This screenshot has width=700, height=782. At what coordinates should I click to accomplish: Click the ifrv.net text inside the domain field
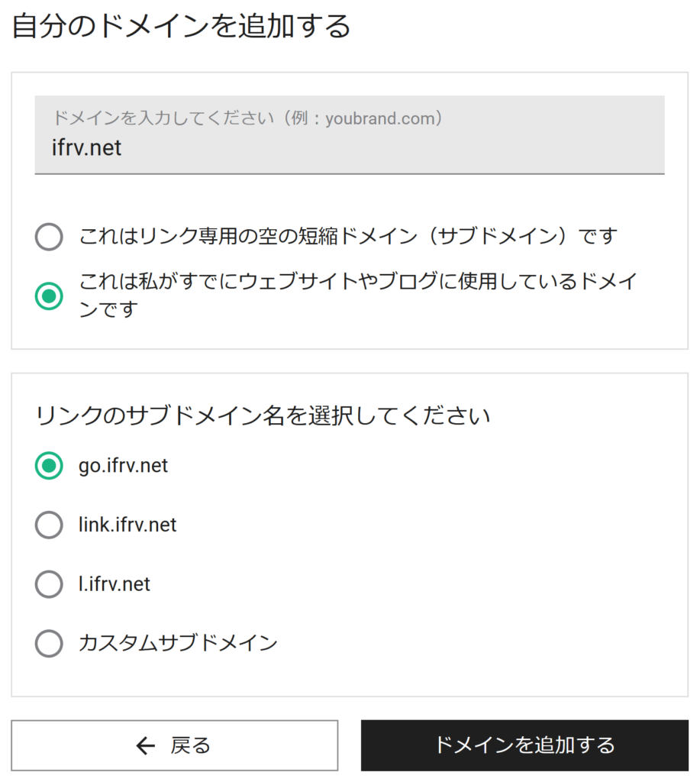pyautogui.click(x=87, y=147)
